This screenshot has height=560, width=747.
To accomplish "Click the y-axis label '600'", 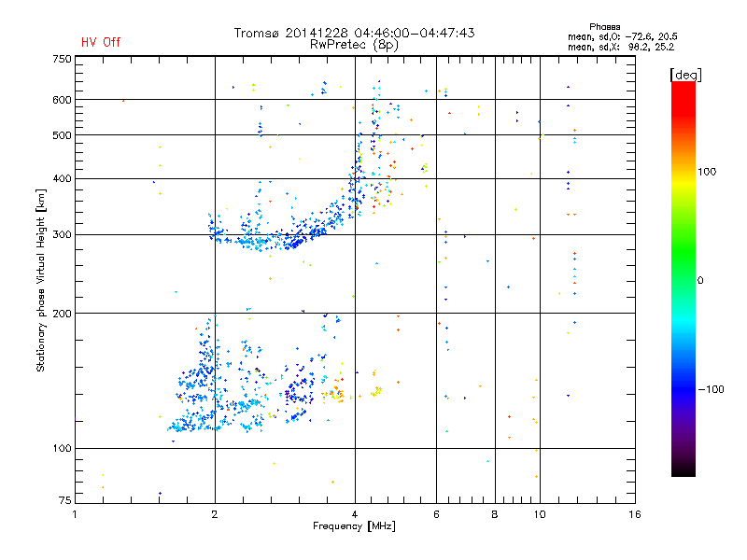I will (x=62, y=100).
